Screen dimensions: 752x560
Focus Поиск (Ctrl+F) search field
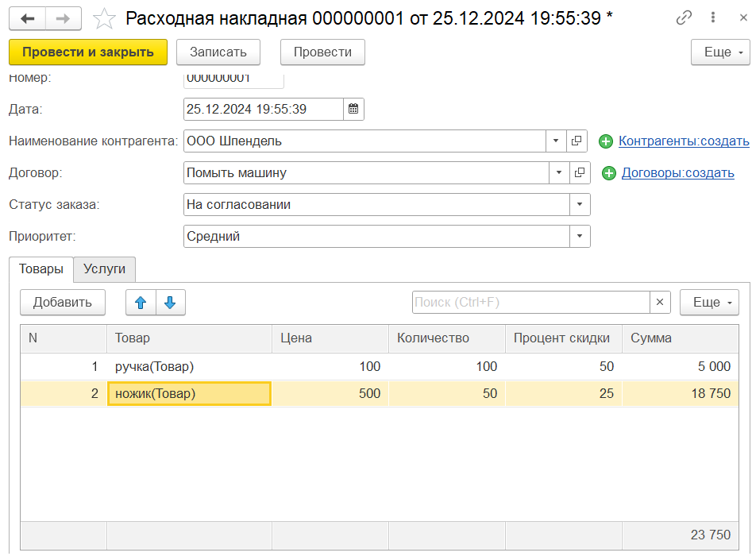point(531,303)
